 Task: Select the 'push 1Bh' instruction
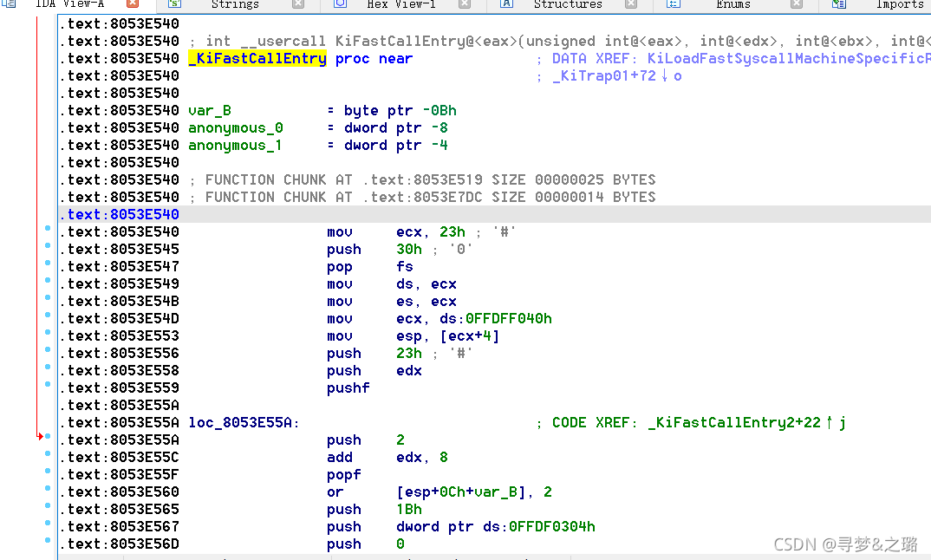click(374, 510)
